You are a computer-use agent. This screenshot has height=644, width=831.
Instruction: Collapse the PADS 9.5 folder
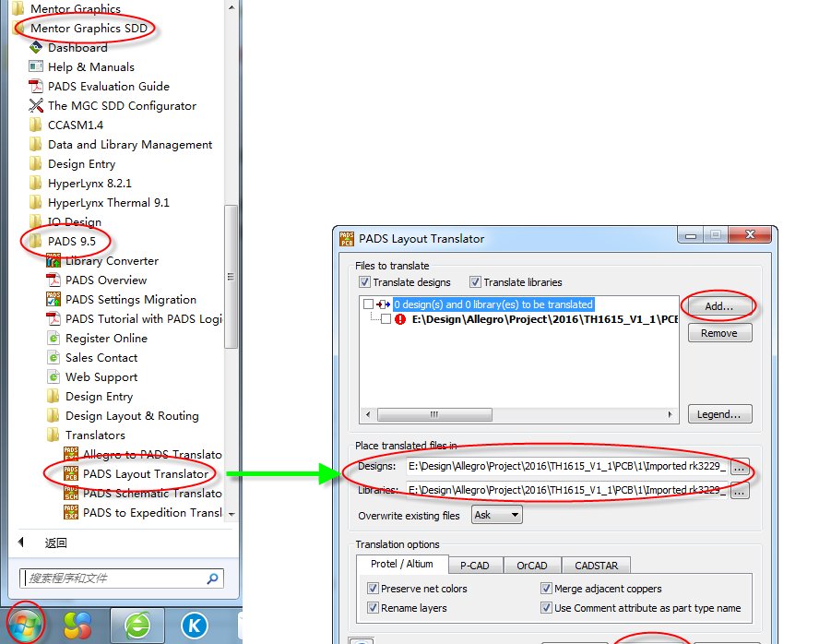(71, 242)
